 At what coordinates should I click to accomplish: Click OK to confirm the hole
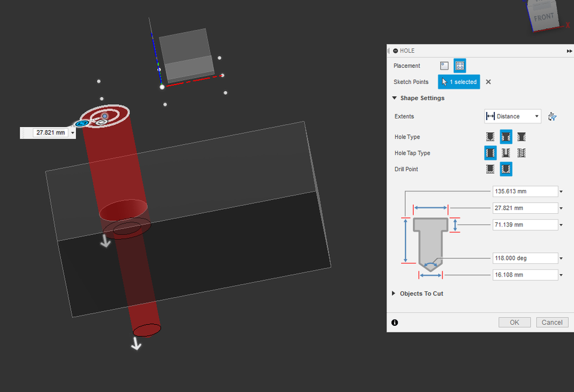[x=514, y=322]
